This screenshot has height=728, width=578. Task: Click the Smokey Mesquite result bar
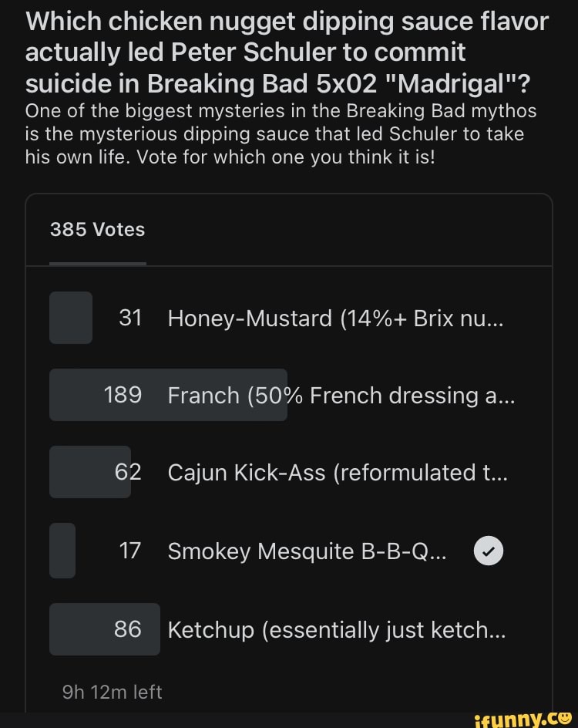click(x=62, y=551)
